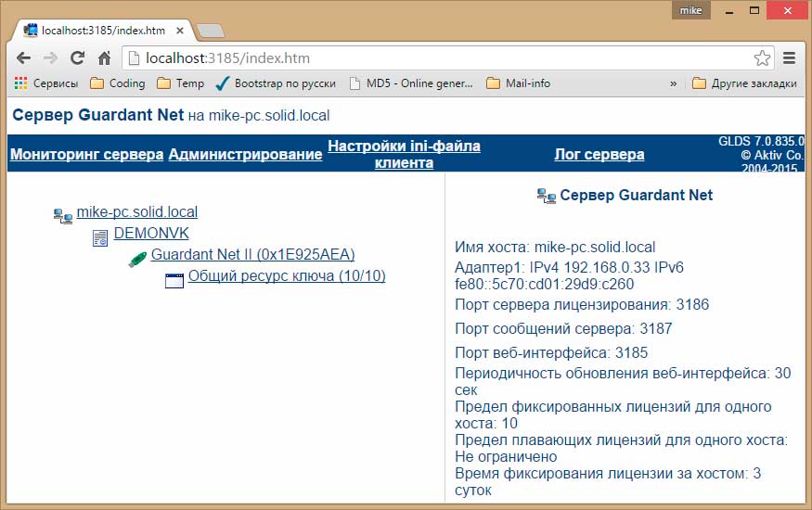
Task: Open the Мониторинг сервера menu item
Action: tap(86, 155)
